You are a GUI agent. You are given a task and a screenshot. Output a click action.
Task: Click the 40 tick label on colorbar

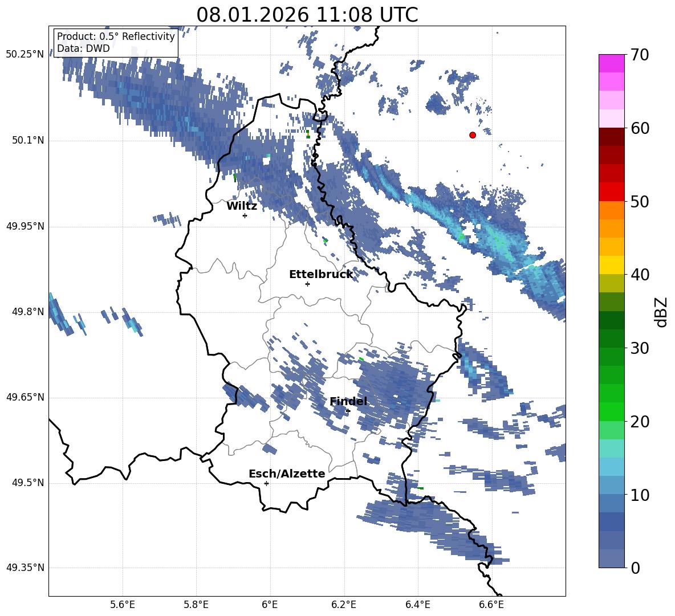pyautogui.click(x=640, y=275)
